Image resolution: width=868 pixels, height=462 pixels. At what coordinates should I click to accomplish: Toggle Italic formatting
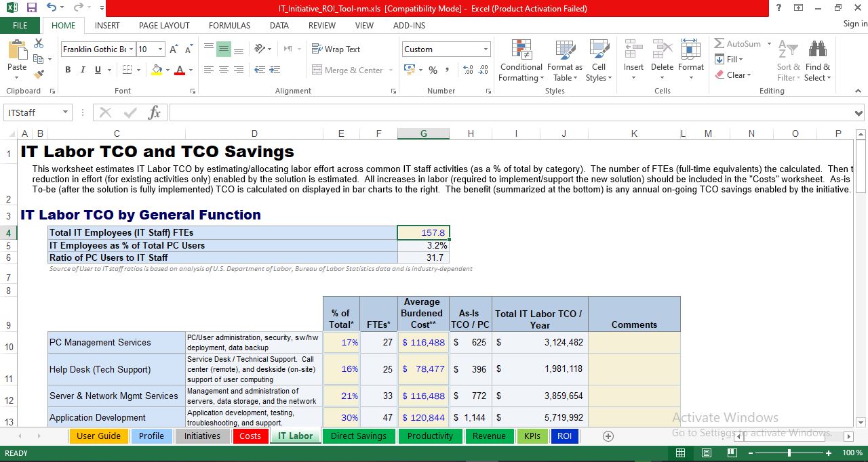83,70
